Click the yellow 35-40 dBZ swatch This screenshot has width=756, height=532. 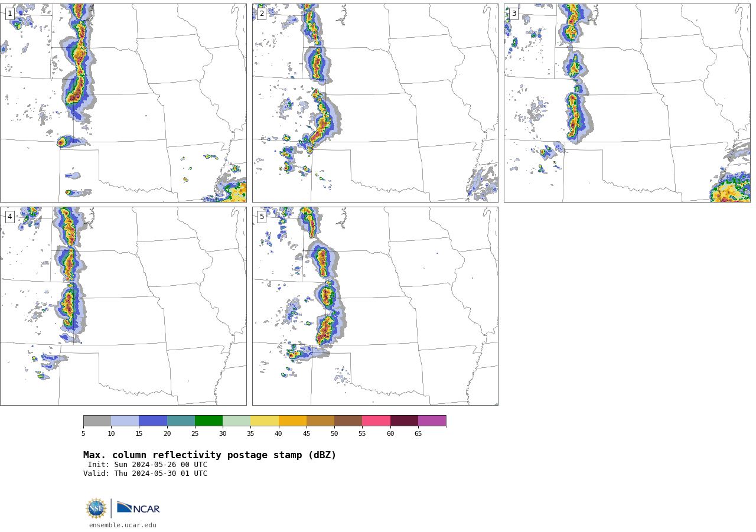point(265,420)
